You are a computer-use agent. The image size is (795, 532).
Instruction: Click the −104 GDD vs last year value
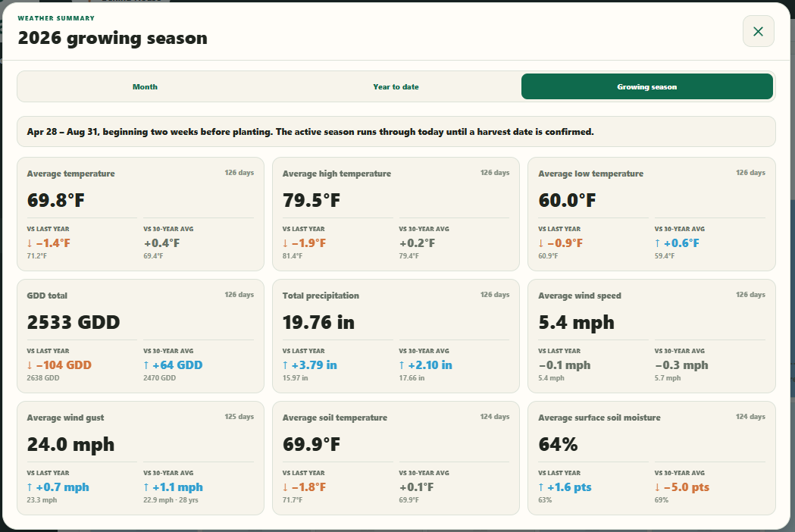click(59, 365)
